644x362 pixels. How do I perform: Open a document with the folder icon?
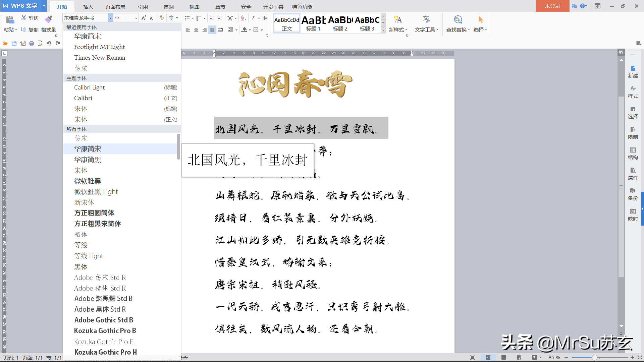click(5, 43)
